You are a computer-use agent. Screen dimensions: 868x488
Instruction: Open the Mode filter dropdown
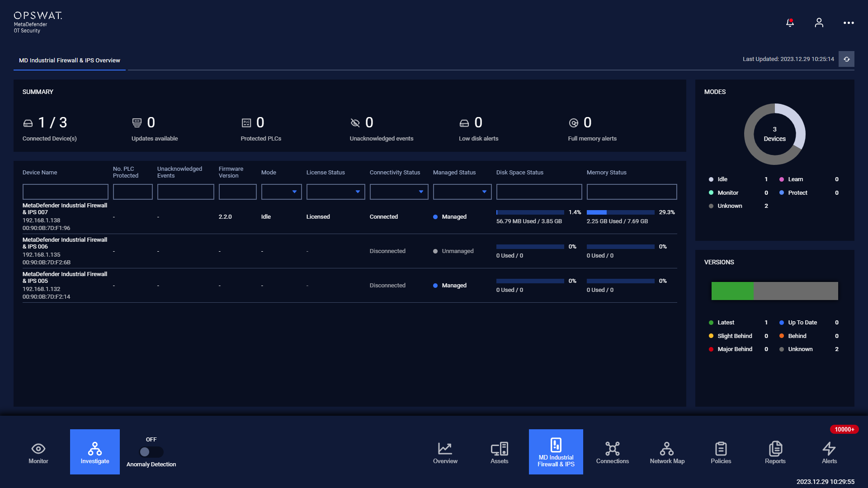pyautogui.click(x=281, y=192)
